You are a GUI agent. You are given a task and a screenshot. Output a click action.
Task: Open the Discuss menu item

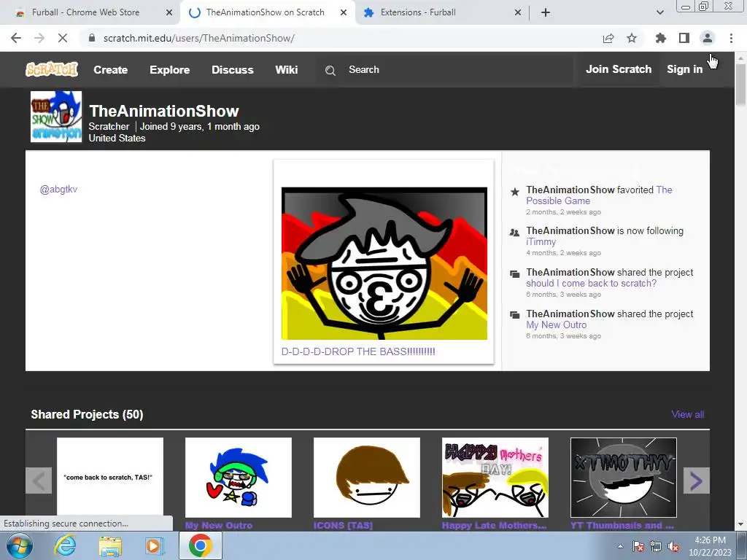click(233, 70)
